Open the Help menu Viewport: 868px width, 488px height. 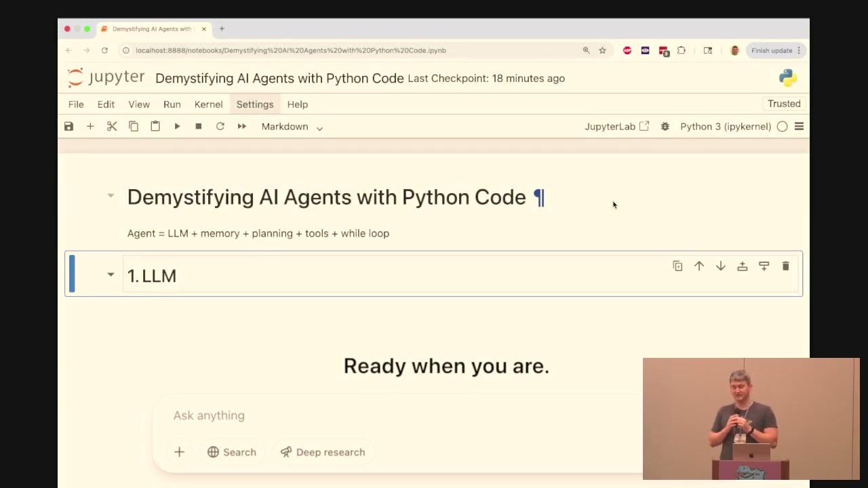click(x=298, y=104)
